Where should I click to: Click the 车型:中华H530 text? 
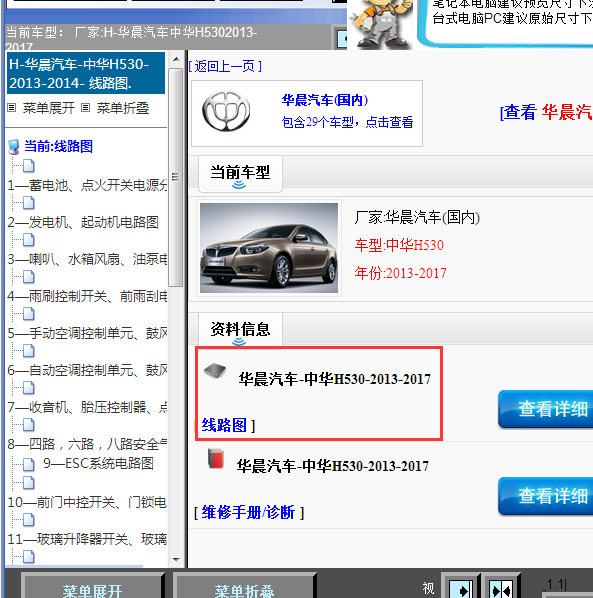[399, 245]
